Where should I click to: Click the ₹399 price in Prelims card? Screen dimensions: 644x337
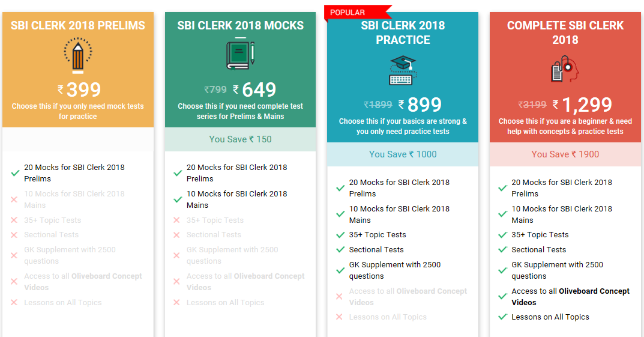pyautogui.click(x=79, y=90)
